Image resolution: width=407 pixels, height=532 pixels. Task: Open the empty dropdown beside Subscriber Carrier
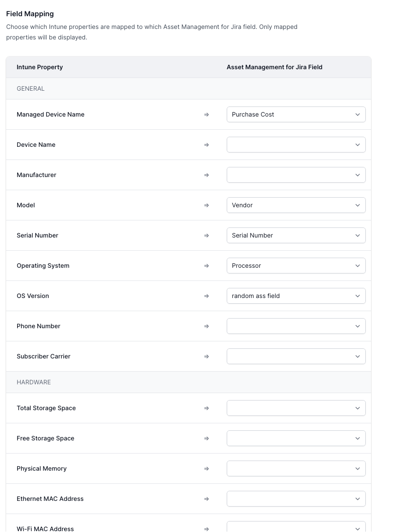tap(296, 356)
